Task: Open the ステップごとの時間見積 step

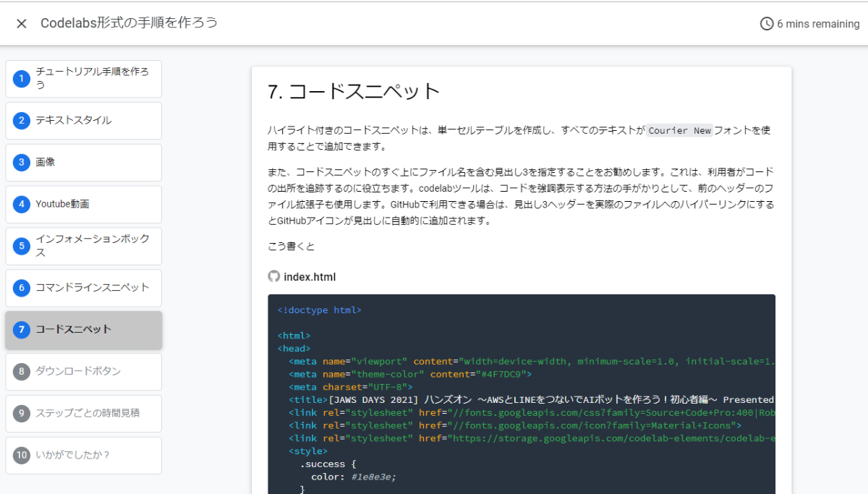Action: pos(84,414)
